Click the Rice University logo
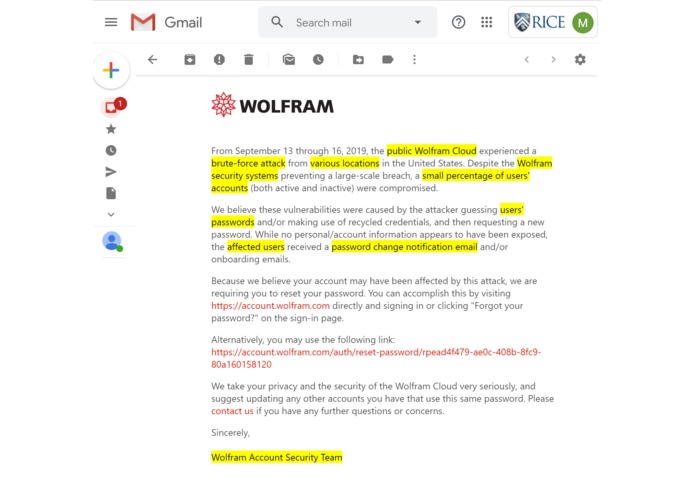The image size is (695, 494). pyautogui.click(x=539, y=22)
